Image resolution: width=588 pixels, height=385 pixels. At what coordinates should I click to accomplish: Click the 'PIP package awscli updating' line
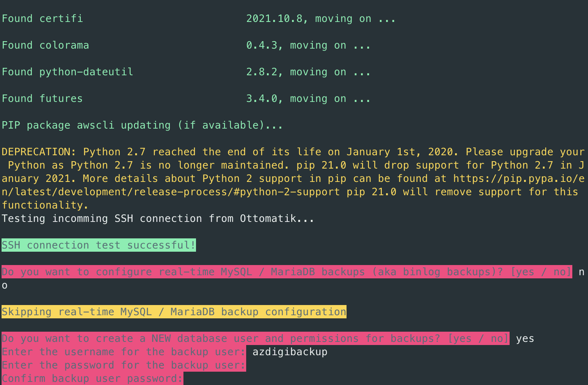[x=142, y=125]
